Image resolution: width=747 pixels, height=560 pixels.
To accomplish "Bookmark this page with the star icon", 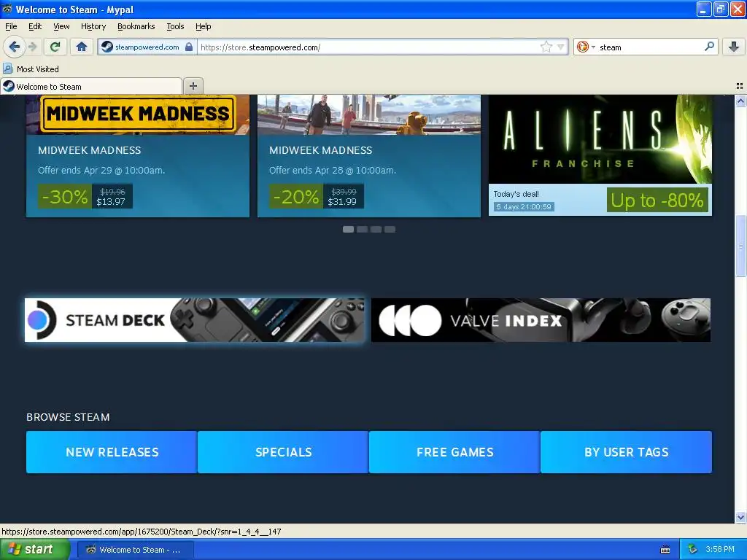I will pos(546,47).
